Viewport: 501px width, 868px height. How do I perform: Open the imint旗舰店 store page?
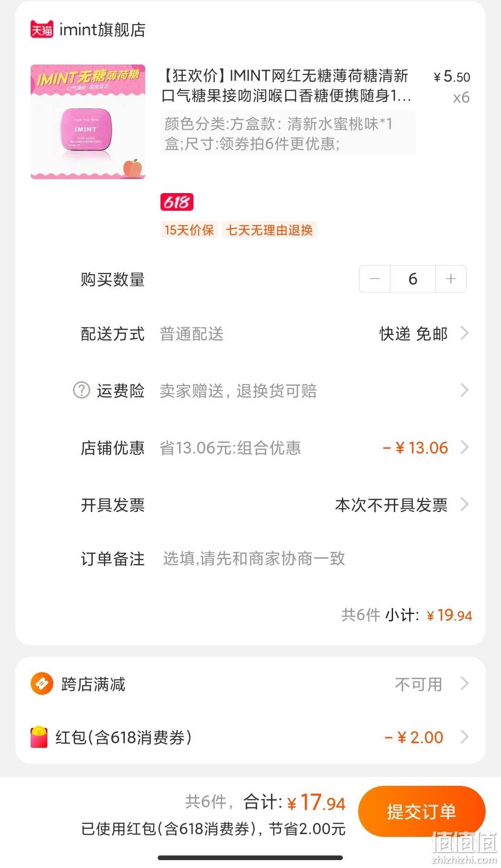[x=103, y=30]
